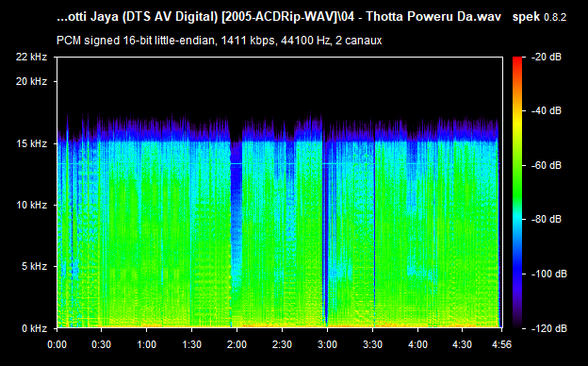This screenshot has width=588, height=366.
Task: Click the 22 kHz top frequency label
Action: click(31, 57)
